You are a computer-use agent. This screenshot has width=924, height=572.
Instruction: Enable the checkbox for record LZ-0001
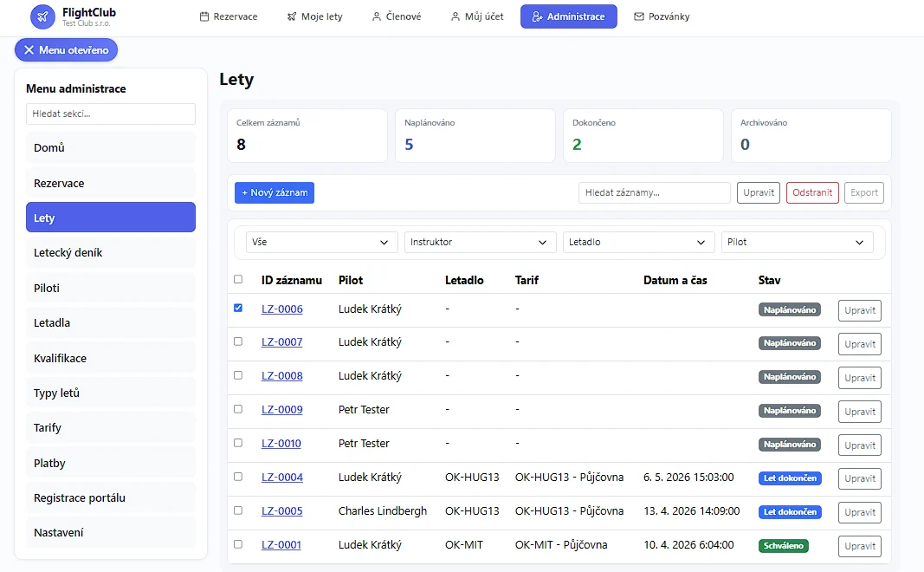tap(238, 544)
